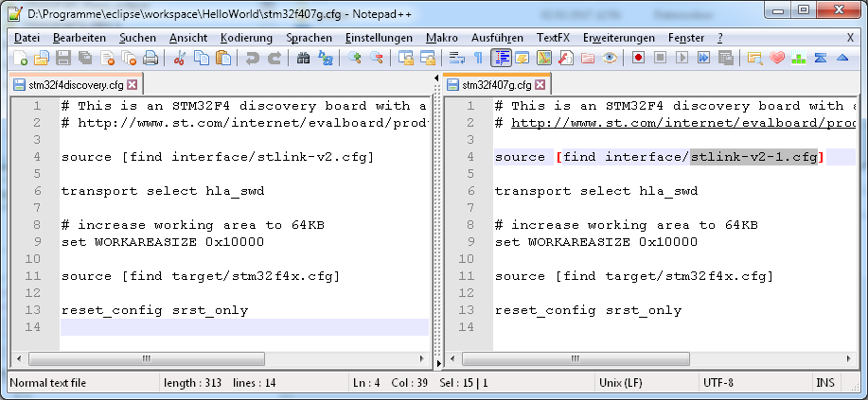Toggle the Indent Guide toolbar button
The height and width of the screenshot is (400, 868).
click(x=501, y=58)
